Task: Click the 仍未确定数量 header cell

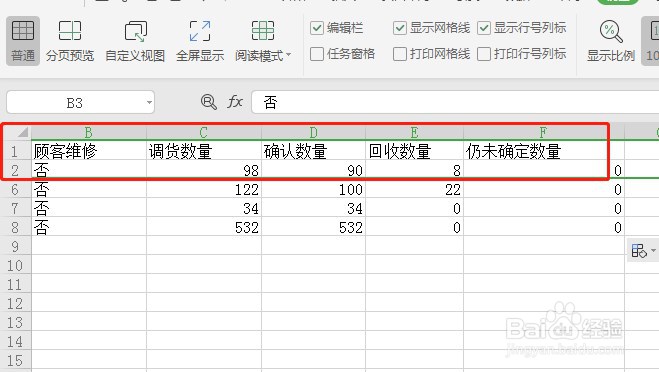Action: 544,150
